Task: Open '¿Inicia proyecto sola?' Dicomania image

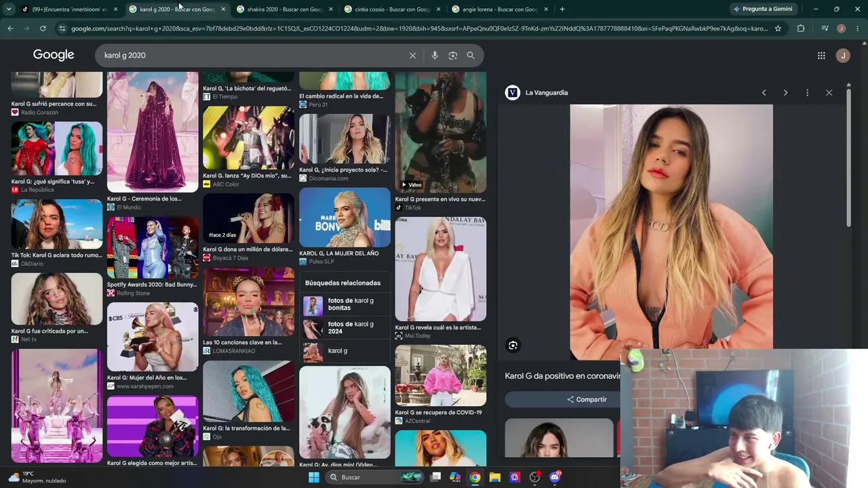Action: click(x=344, y=139)
